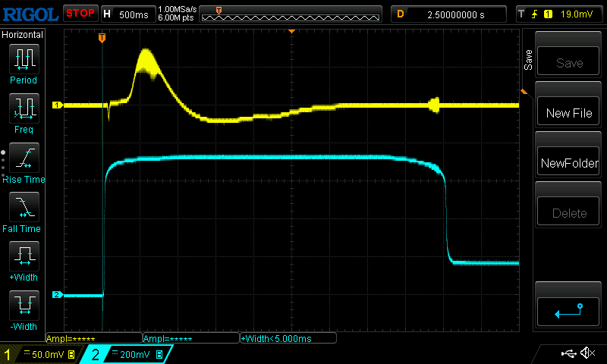Click the back arrow return button
Image resolution: width=607 pixels, height=364 pixels.
(568, 312)
